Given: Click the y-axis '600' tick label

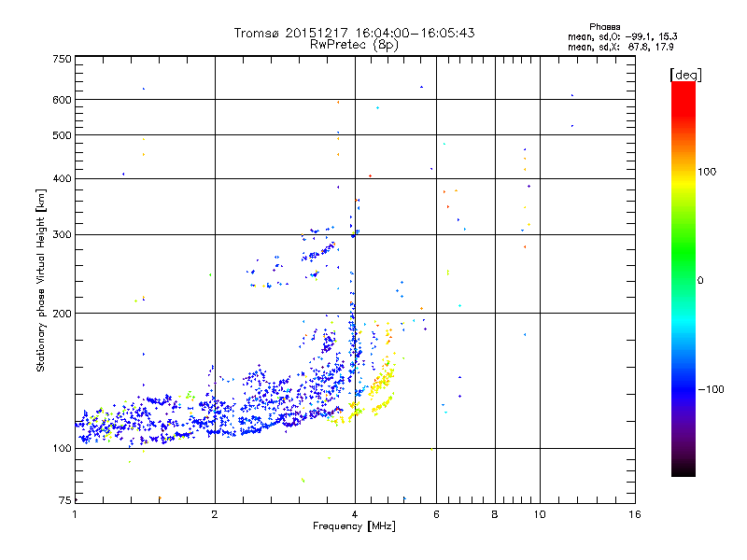Looking at the screenshot, I should pyautogui.click(x=63, y=100).
